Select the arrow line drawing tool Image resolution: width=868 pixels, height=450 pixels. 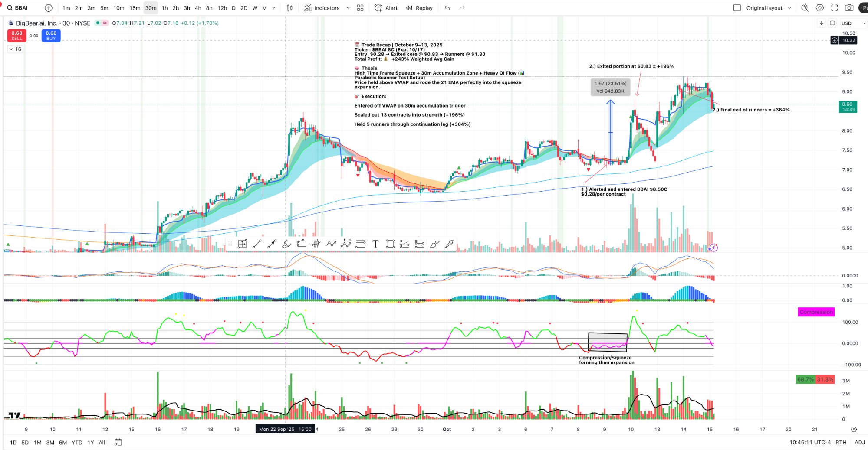272,244
